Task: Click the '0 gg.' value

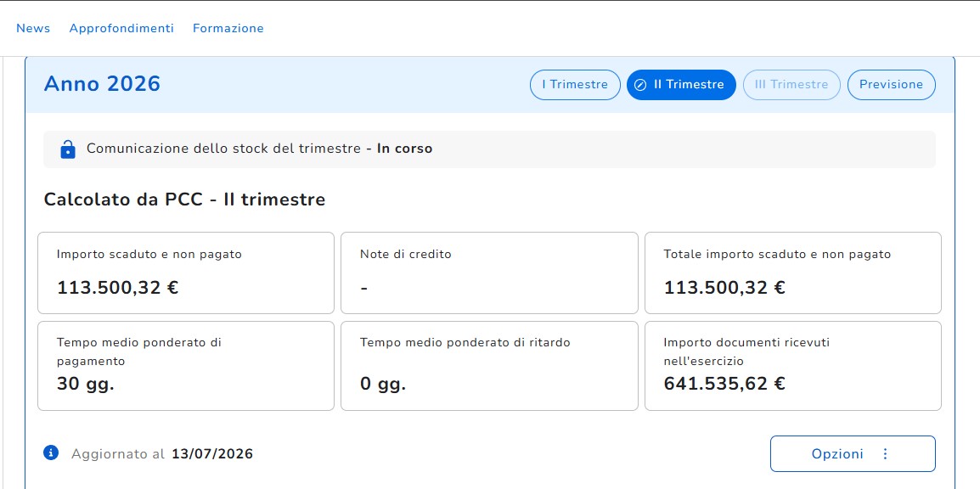Action: [x=383, y=384]
